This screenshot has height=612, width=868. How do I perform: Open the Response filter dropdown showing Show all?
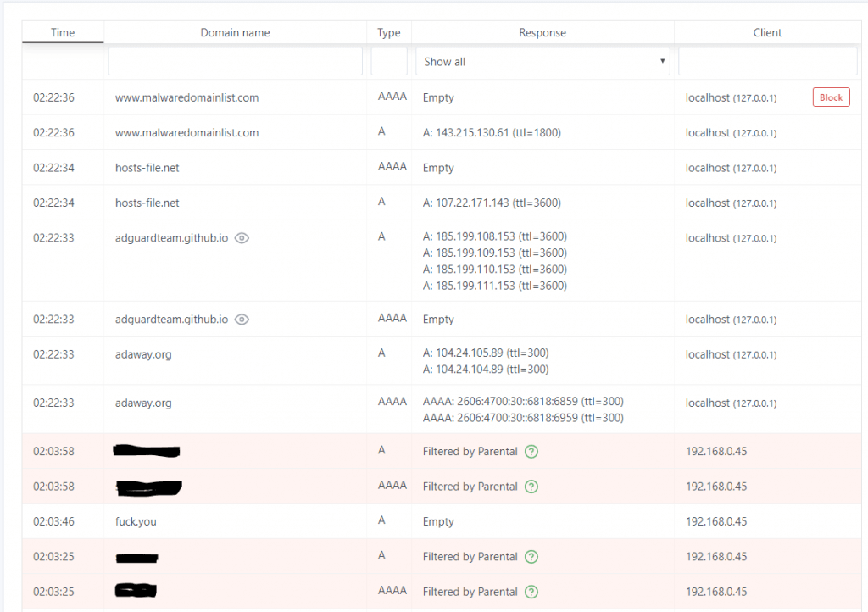click(x=542, y=61)
